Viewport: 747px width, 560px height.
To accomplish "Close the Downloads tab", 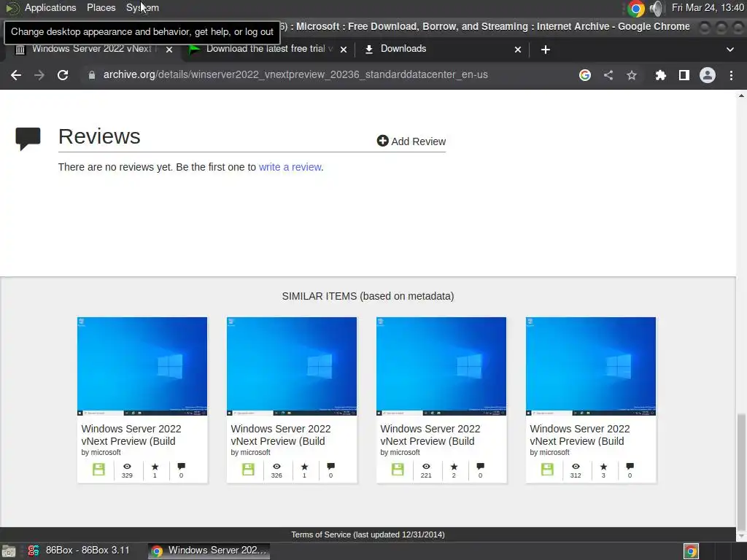I will 518,50.
